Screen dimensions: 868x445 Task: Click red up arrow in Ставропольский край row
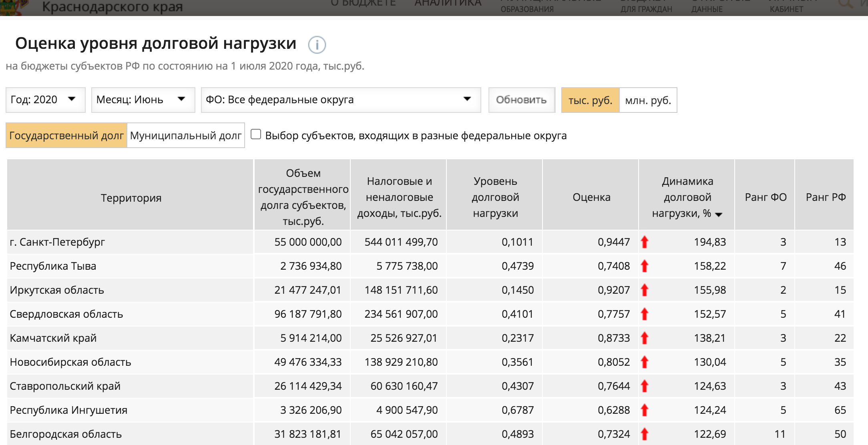(x=644, y=386)
